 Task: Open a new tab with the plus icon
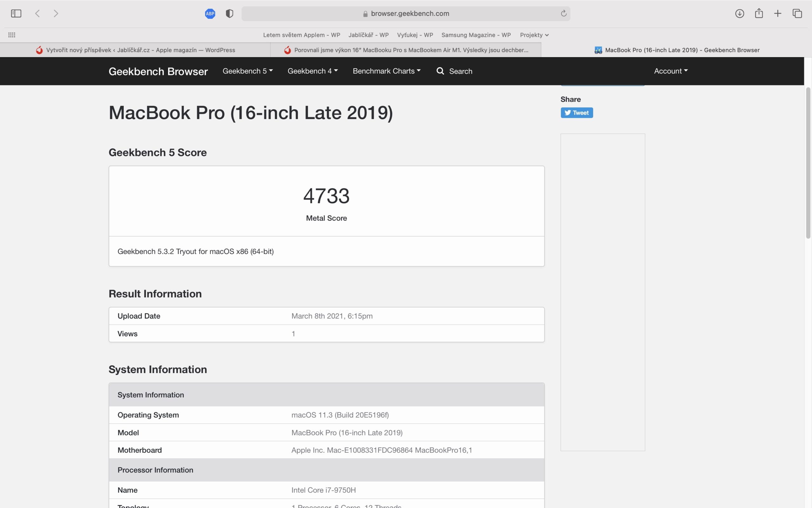(778, 13)
